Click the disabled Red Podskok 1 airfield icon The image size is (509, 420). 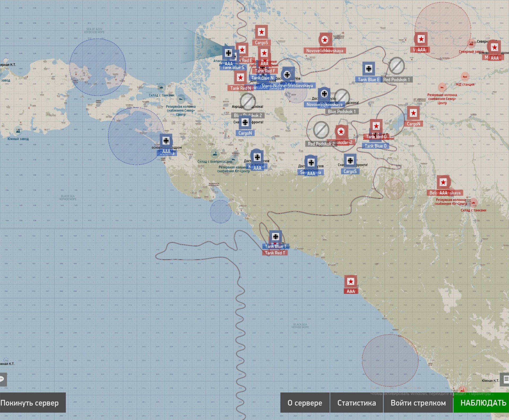pyautogui.click(x=397, y=66)
